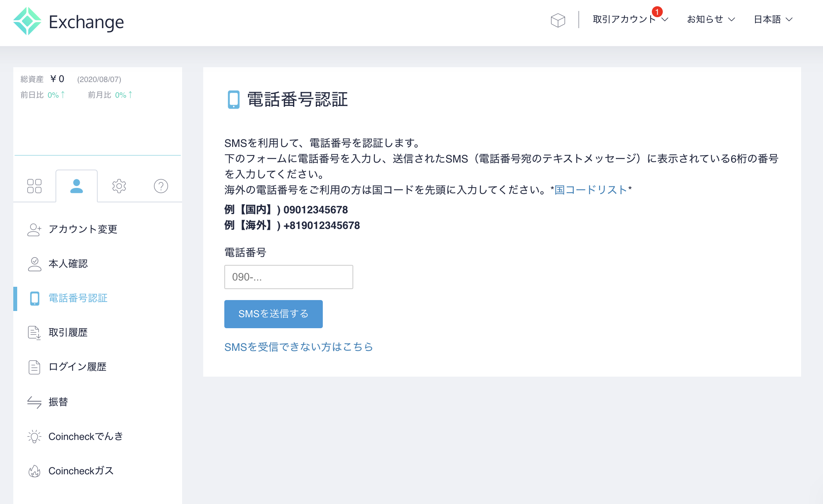The image size is (823, 504).
Task: Open the settings gear tab
Action: 119,186
